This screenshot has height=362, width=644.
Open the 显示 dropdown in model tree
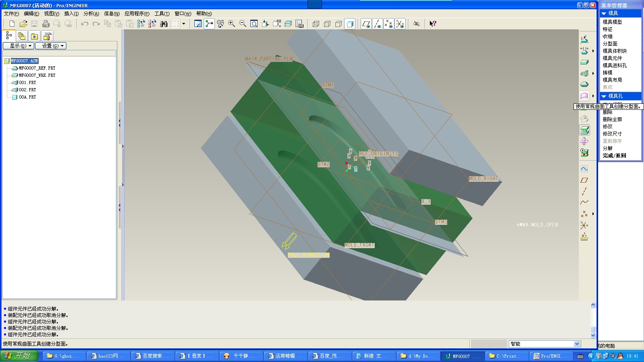point(18,46)
